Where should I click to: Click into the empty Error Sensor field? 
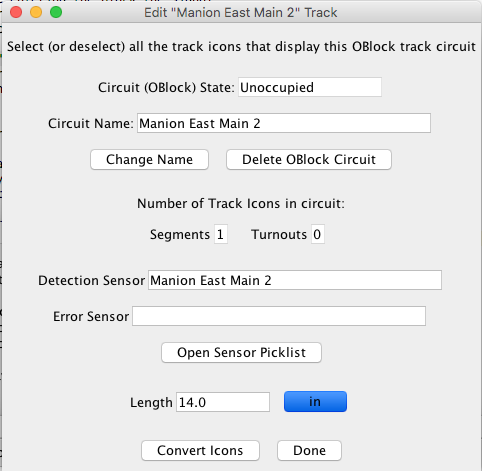pyautogui.click(x=279, y=316)
